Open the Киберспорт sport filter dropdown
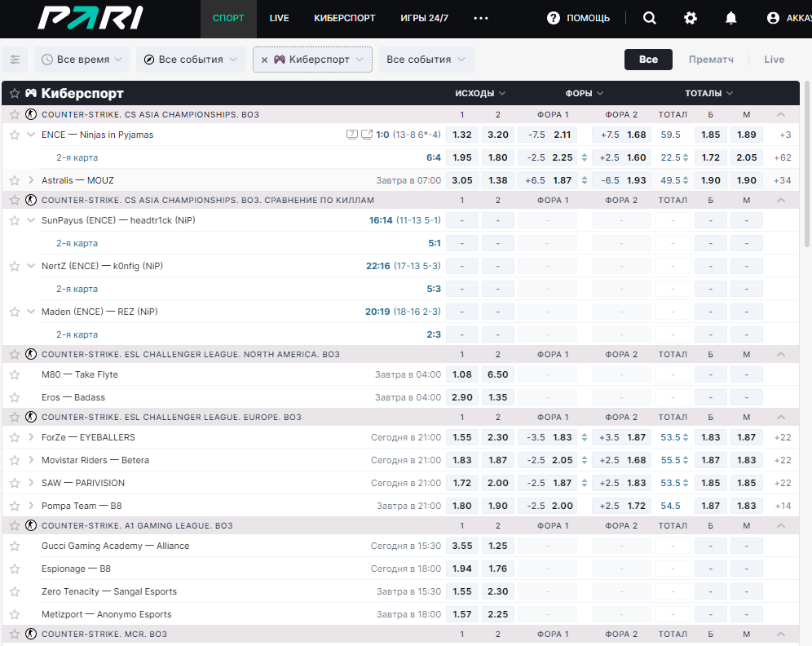Image resolution: width=812 pixels, height=646 pixels. [x=312, y=60]
